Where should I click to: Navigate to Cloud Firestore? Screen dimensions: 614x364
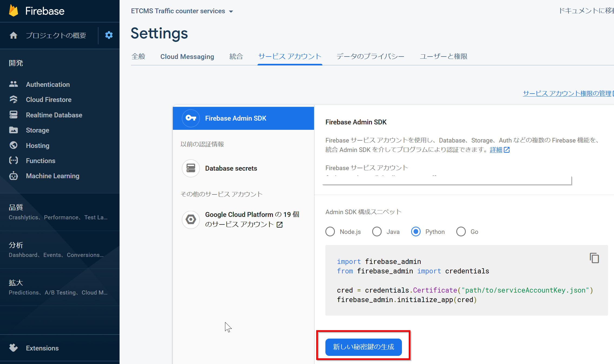[x=49, y=99]
